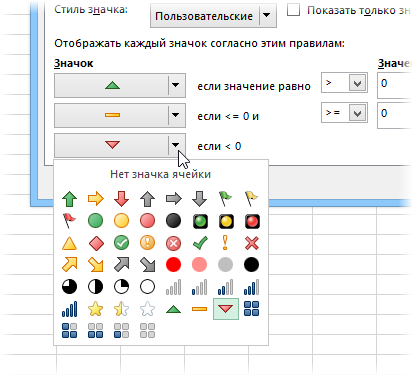Viewport: 413px width, 376px height.
Task: Select the plain red X icon
Action: pos(252,243)
